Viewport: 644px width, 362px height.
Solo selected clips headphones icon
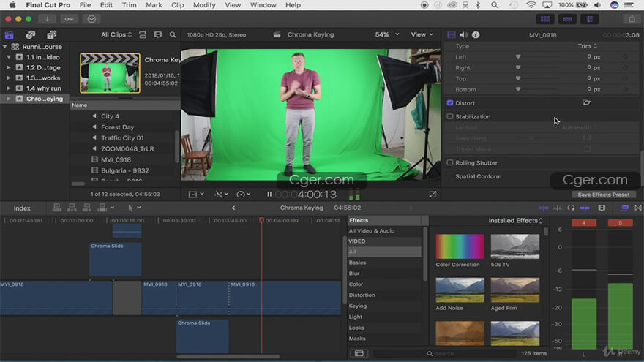[x=571, y=208]
